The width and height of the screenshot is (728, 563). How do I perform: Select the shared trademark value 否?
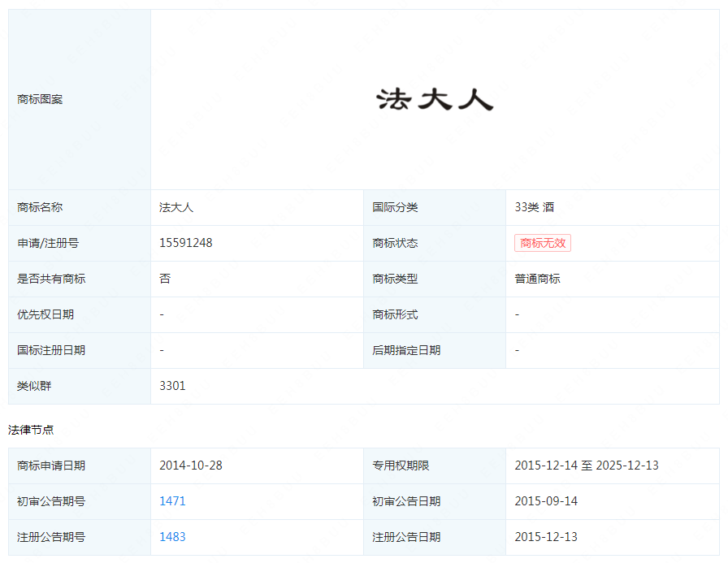[165, 279]
